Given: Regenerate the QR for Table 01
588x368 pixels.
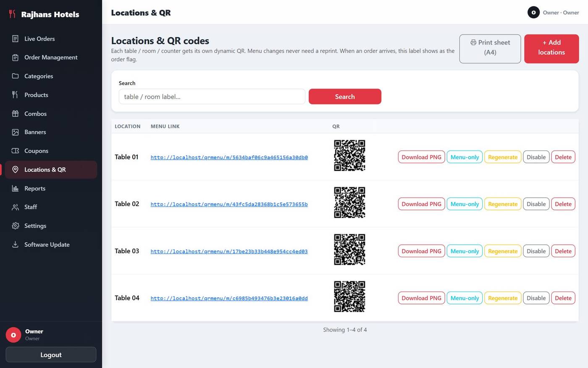Looking at the screenshot, I should tap(503, 157).
